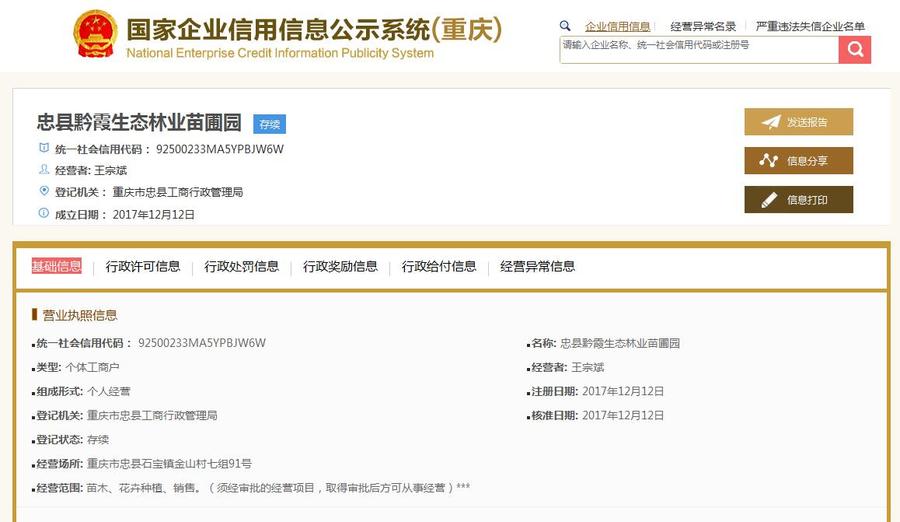
Task: Click the red search button
Action: click(x=855, y=50)
